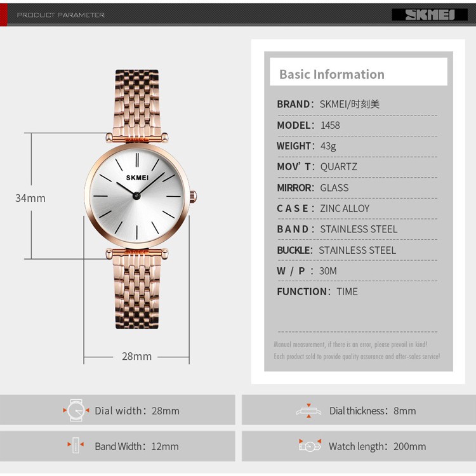This screenshot has width=476, height=476.
Task: Click the upper rose gold watch band
Action: 136,103
